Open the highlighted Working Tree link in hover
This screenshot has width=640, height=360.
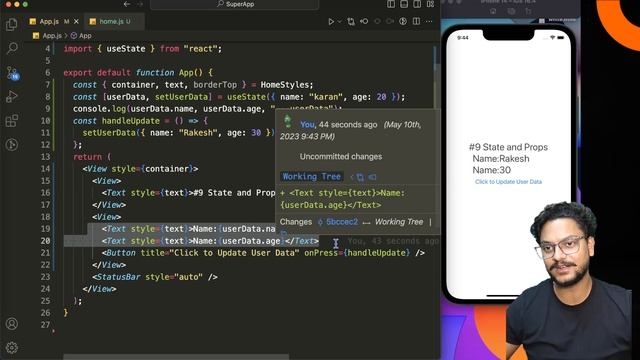point(311,177)
